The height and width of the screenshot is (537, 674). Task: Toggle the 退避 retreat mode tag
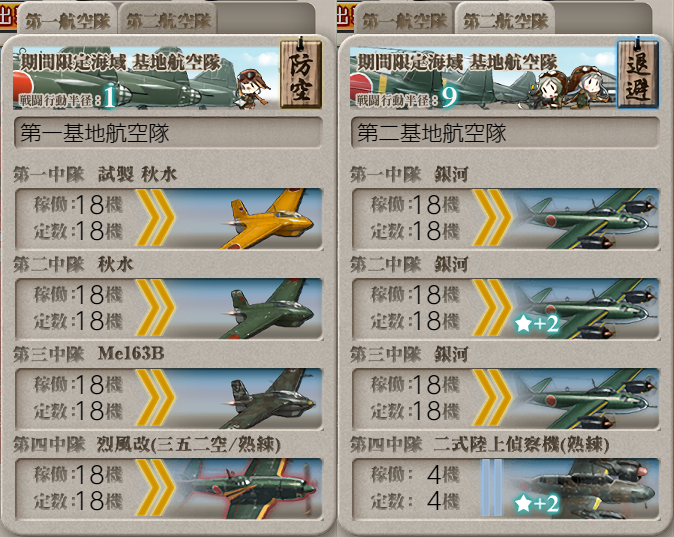pyautogui.click(x=637, y=74)
